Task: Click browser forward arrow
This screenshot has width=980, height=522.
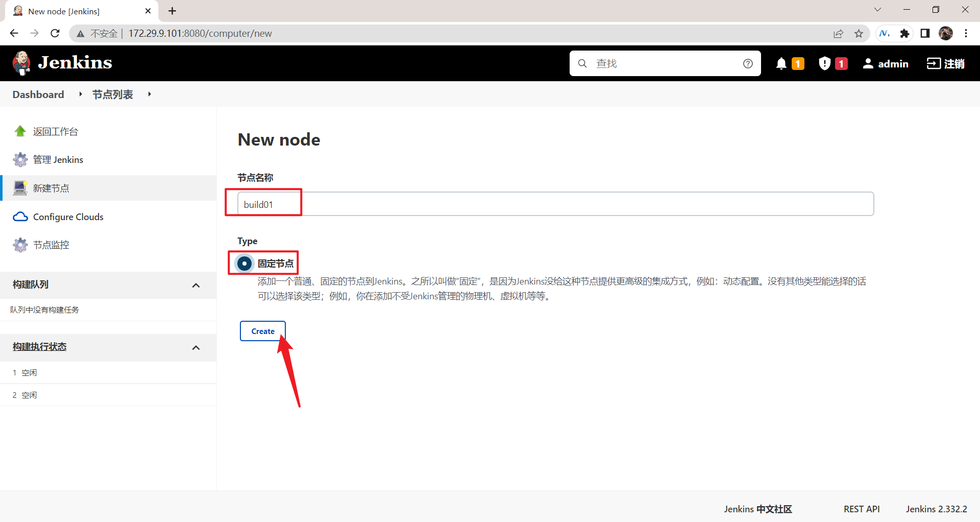Action: [35, 33]
